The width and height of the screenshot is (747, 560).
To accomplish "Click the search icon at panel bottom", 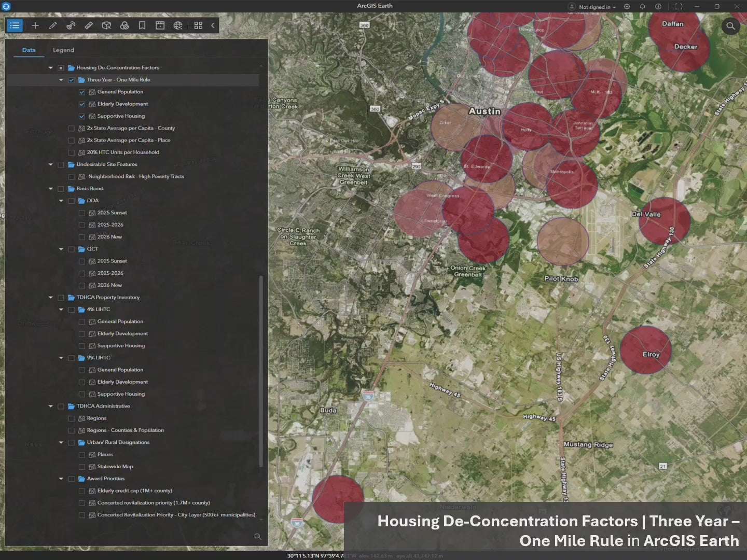I will tap(258, 537).
